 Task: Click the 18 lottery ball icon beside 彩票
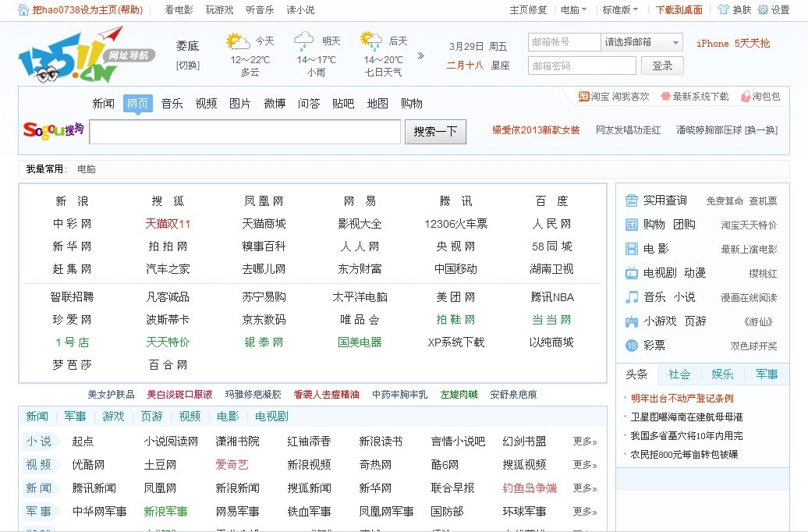tap(630, 346)
